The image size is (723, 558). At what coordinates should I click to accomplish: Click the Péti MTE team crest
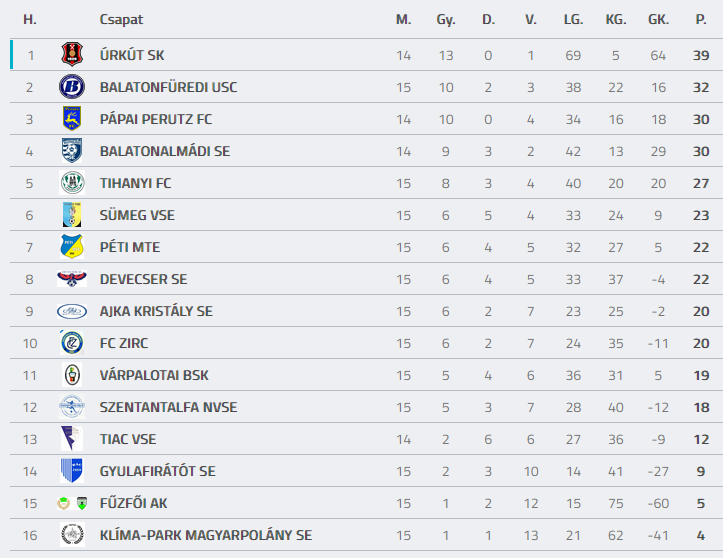click(x=71, y=247)
